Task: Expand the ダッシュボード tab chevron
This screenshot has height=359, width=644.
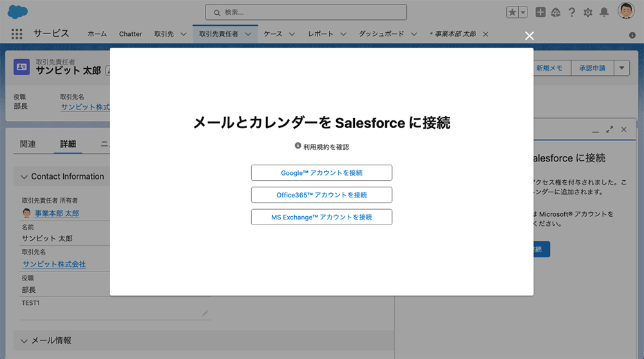Action: point(414,34)
